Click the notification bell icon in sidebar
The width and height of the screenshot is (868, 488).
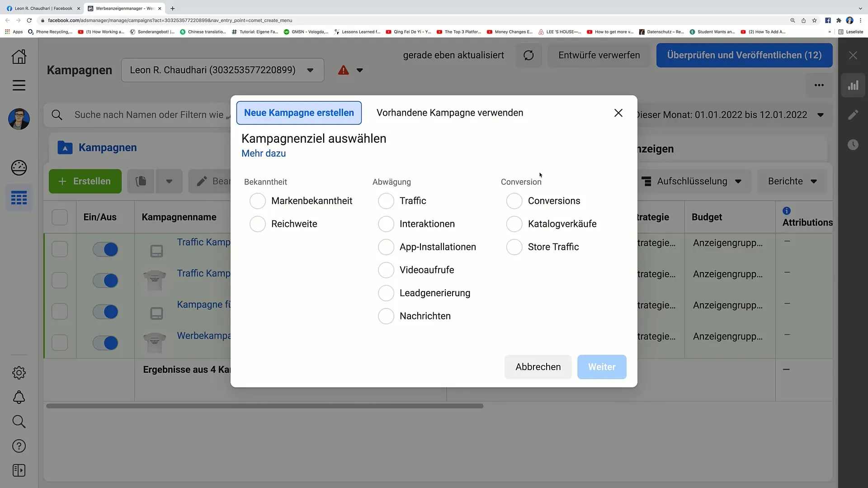click(19, 397)
